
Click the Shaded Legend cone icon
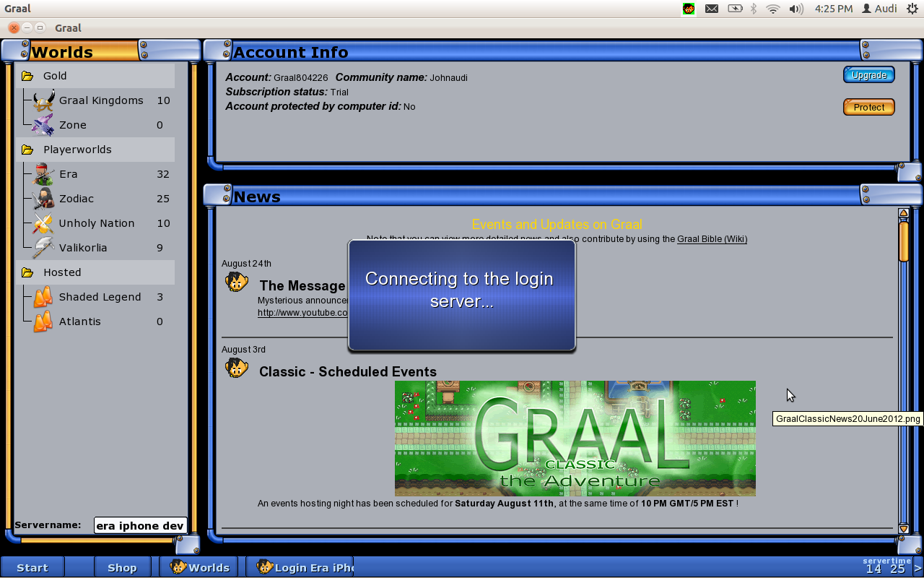click(x=43, y=297)
